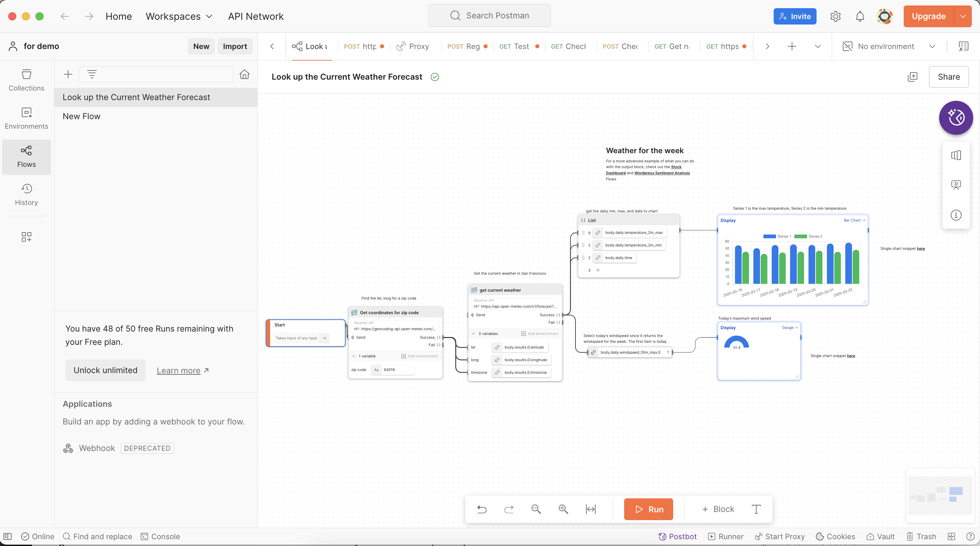Add a text annotation with T icon
Screen dimensions: 980x546
tap(756, 509)
